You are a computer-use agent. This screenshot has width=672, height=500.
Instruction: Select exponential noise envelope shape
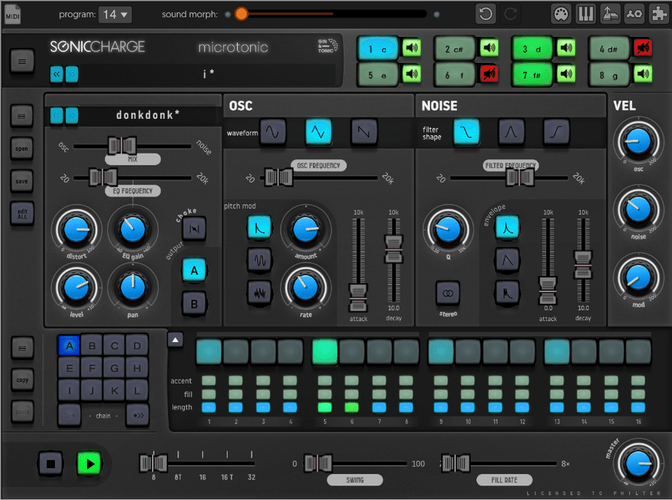[507, 228]
